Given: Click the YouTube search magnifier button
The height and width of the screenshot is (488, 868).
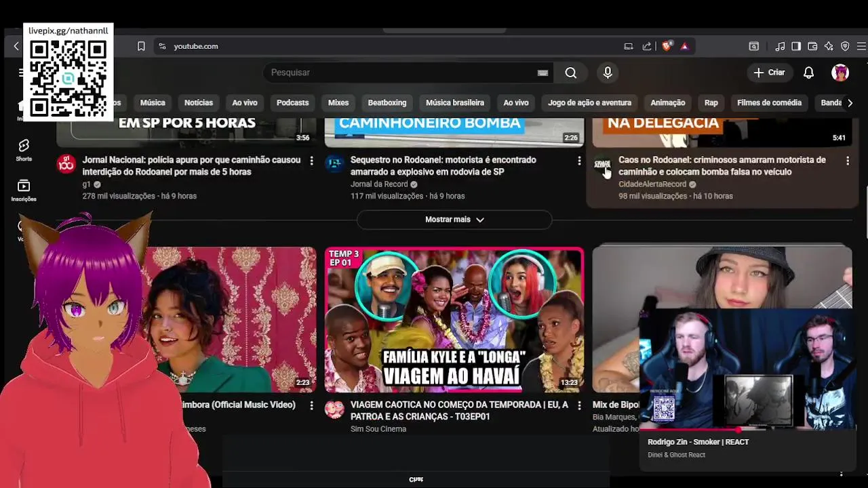Looking at the screenshot, I should pos(571,73).
